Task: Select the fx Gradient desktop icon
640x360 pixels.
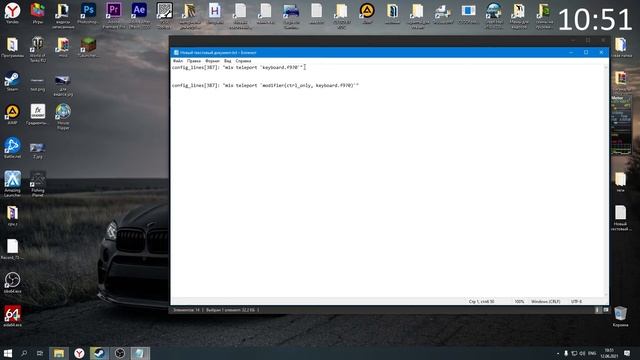Action: (x=38, y=114)
